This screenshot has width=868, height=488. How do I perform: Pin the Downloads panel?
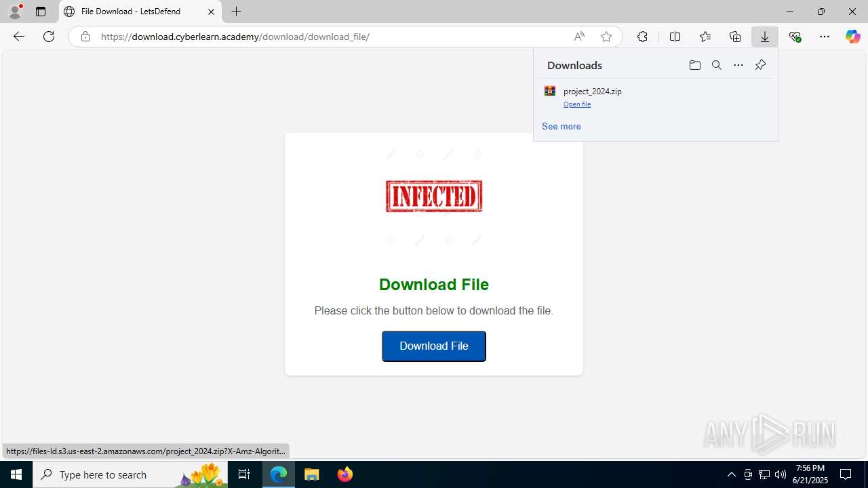pyautogui.click(x=760, y=65)
